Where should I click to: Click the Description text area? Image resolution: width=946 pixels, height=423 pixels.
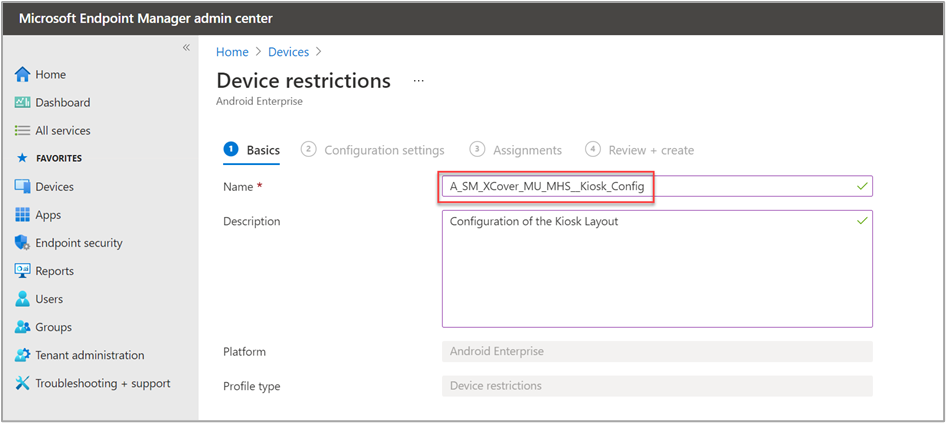pyautogui.click(x=656, y=268)
